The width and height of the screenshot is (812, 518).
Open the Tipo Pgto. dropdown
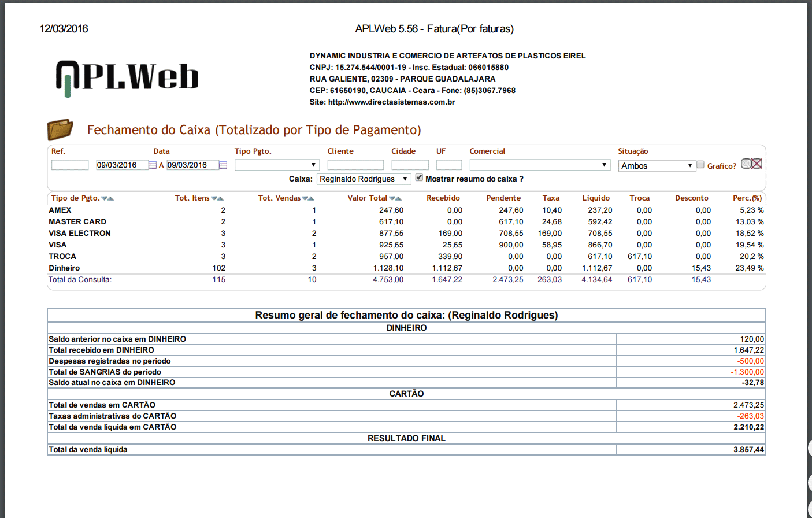tap(277, 165)
